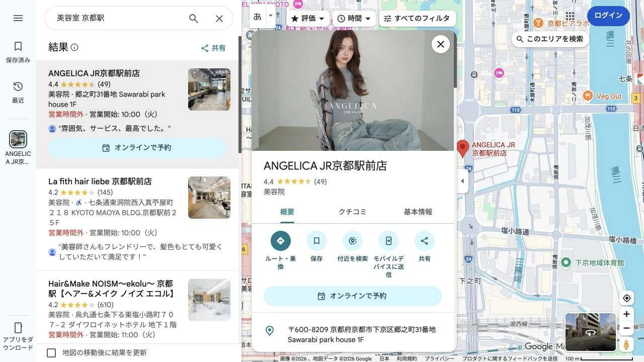Click the pink hotel marker on the map
644x362 pixels.
[499, 73]
